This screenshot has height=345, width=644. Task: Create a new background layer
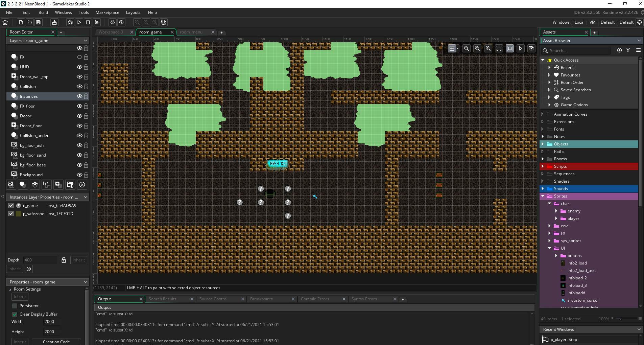(11, 185)
